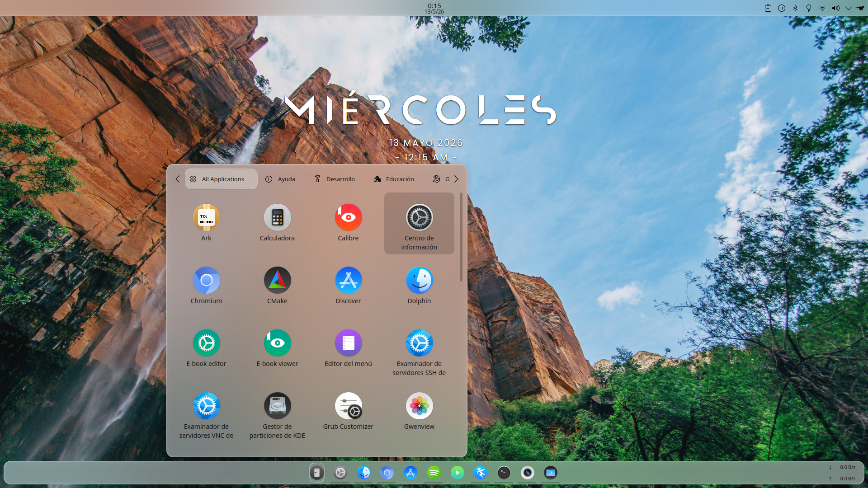Open Dolphin file manager in launcher grid

419,286
